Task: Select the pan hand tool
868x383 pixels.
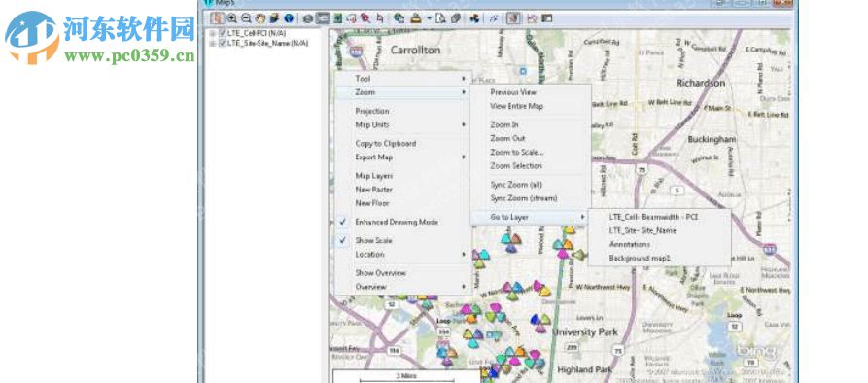Action: click(x=260, y=18)
